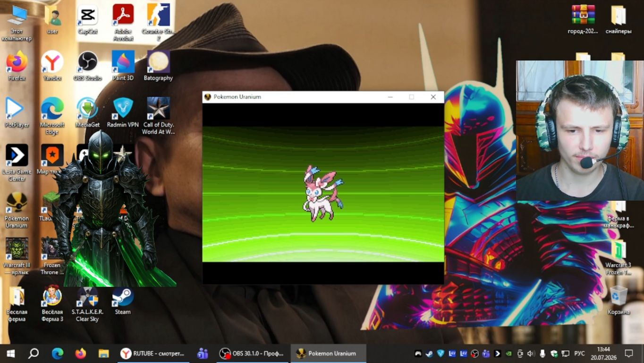This screenshot has height=363, width=644.
Task: Open the Windows Security tray icon
Action: pyautogui.click(x=554, y=354)
